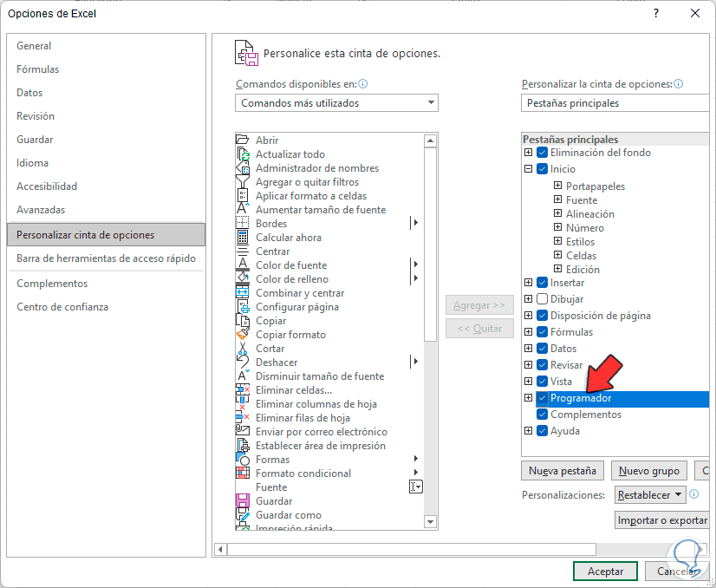
Task: Click the Eliminar filas de hoja icon
Action: [242, 418]
